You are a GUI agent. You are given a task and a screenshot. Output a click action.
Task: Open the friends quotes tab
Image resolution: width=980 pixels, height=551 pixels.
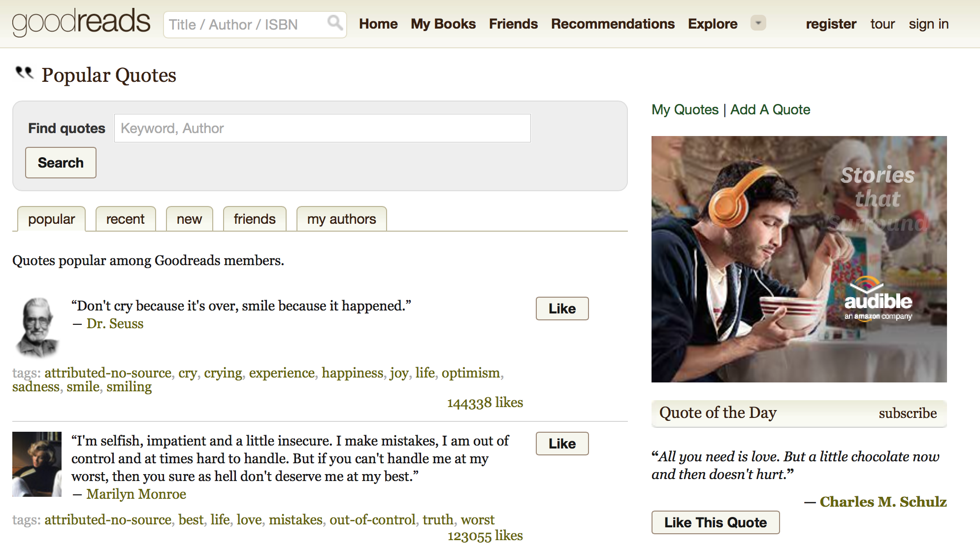[x=255, y=219]
